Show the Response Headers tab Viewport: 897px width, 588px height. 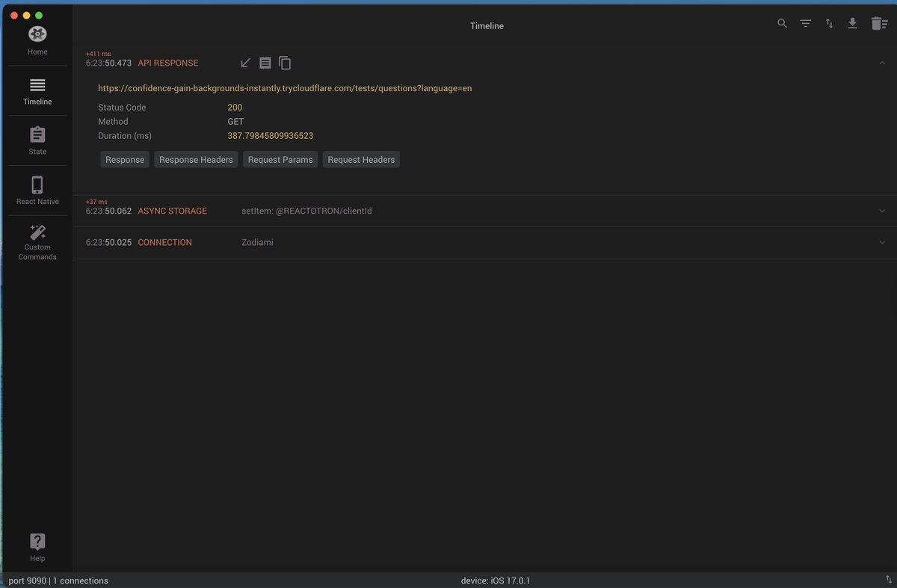196,160
